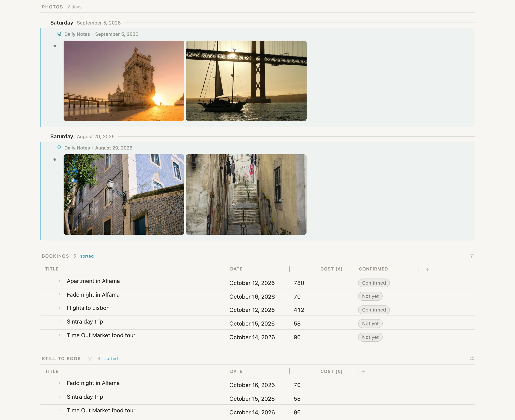
Task: Expand Time Out Market food tour under Still to Book
Action: point(60,410)
